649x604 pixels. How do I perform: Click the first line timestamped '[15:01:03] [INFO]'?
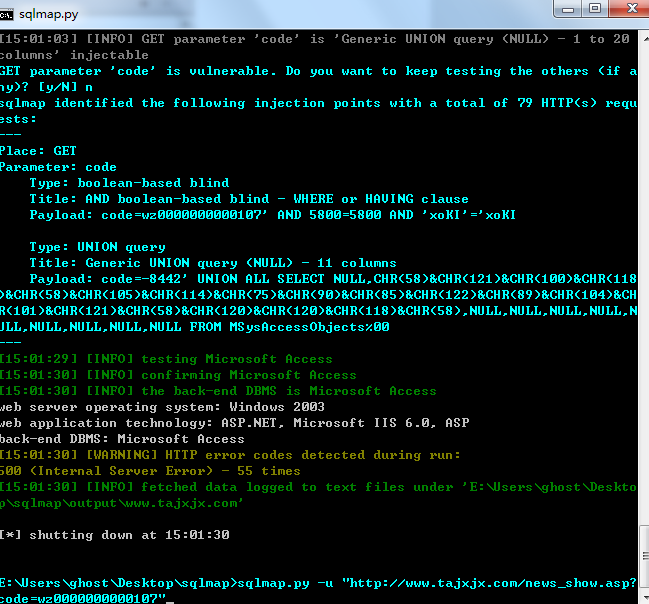click(315, 39)
